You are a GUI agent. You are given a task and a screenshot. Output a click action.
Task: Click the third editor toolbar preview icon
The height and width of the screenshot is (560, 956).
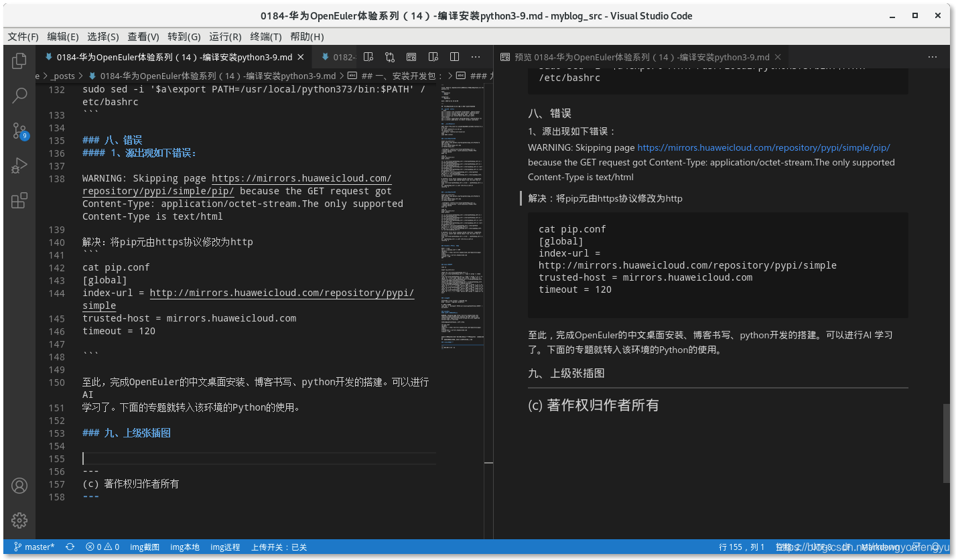click(411, 57)
